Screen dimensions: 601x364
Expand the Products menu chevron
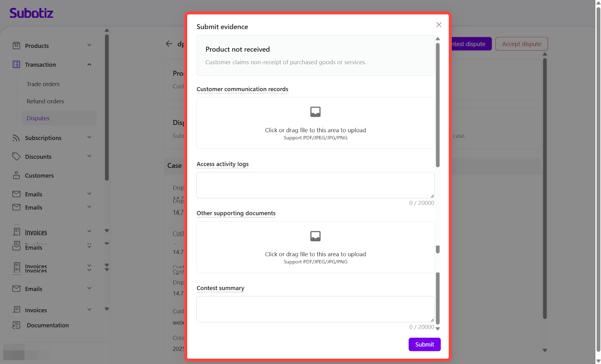(89, 45)
